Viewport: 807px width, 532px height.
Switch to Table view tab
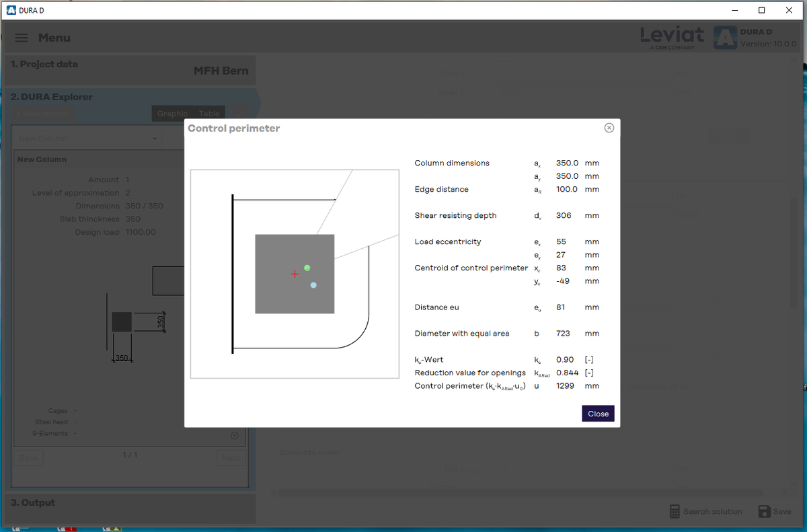click(209, 114)
